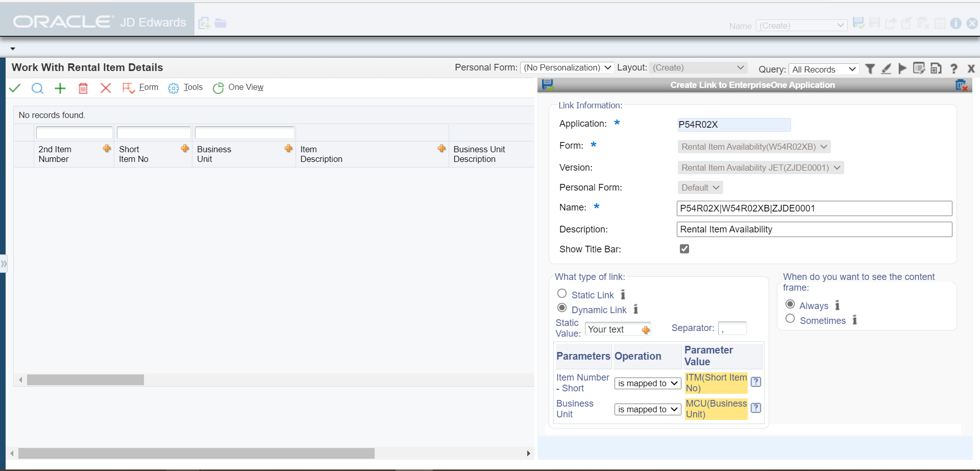980x471 pixels.
Task: Click the faded plain disk save icon in top bar
Action: [x=875, y=23]
